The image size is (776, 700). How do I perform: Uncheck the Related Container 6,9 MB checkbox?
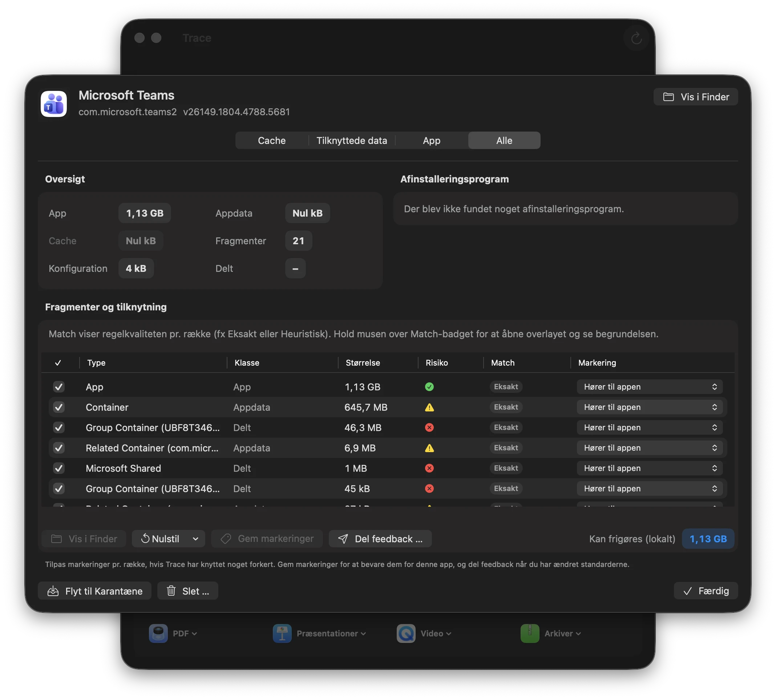click(x=59, y=448)
